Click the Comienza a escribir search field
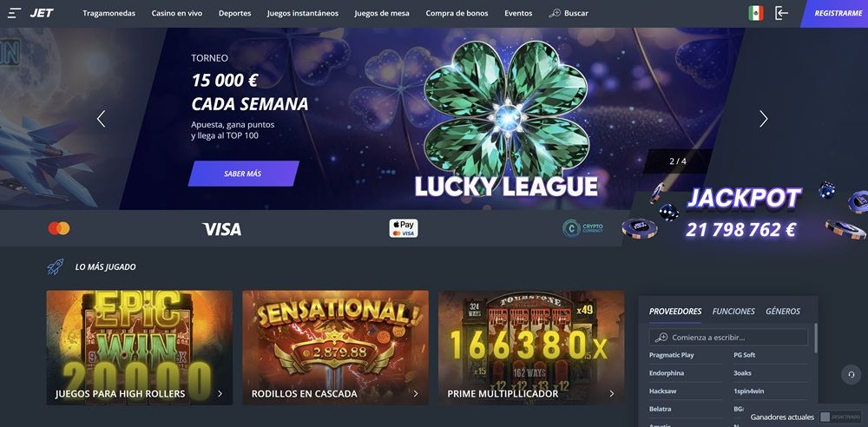This screenshot has width=868, height=427. point(728,338)
